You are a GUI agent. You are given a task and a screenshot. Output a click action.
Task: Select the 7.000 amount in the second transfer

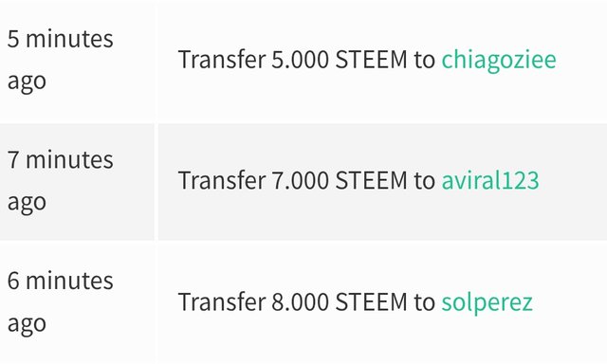(300, 181)
